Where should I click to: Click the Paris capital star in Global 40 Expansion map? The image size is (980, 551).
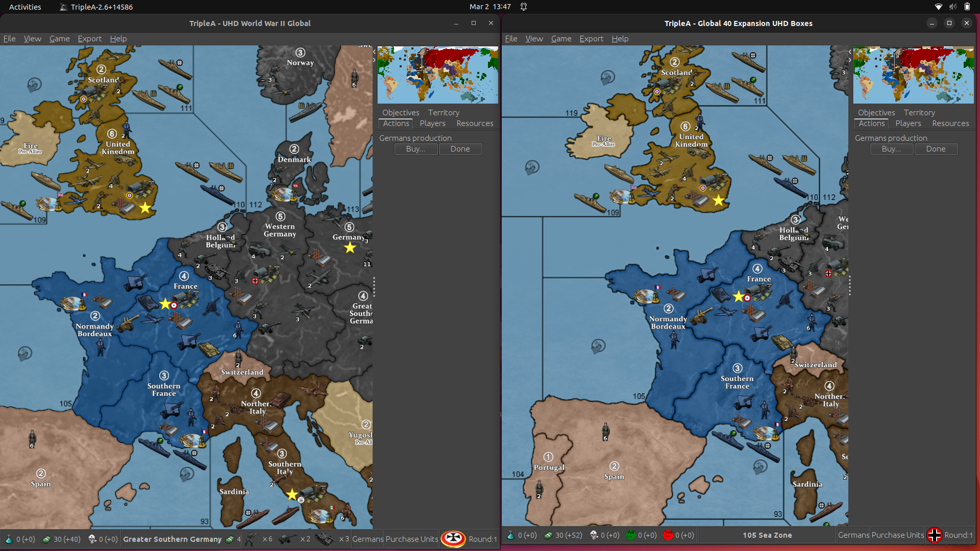coord(739,296)
